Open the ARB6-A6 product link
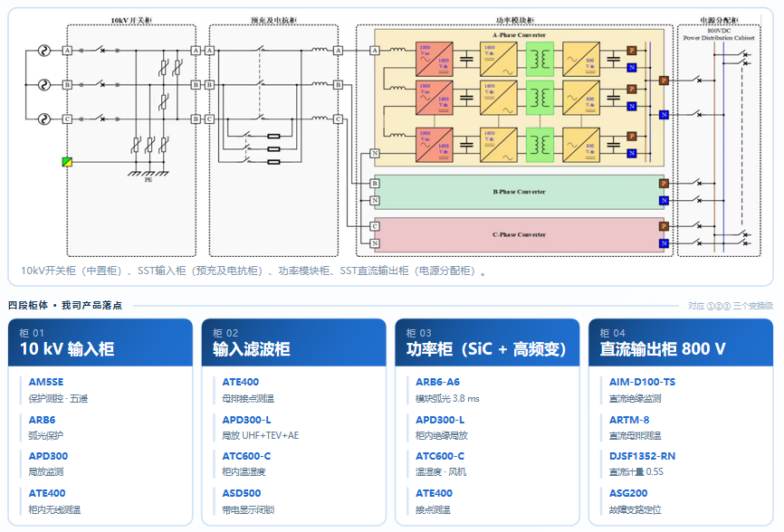This screenshot has height=532, width=784. click(437, 382)
